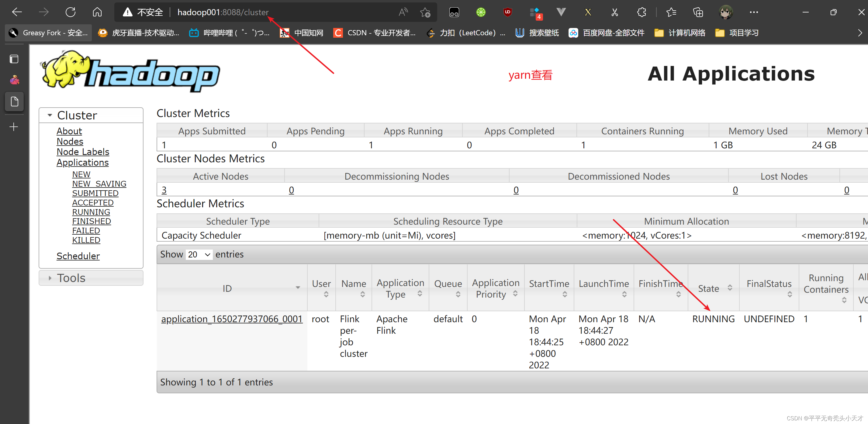The height and width of the screenshot is (424, 868).
Task: Open the Vue devtools extension icon
Action: click(561, 12)
